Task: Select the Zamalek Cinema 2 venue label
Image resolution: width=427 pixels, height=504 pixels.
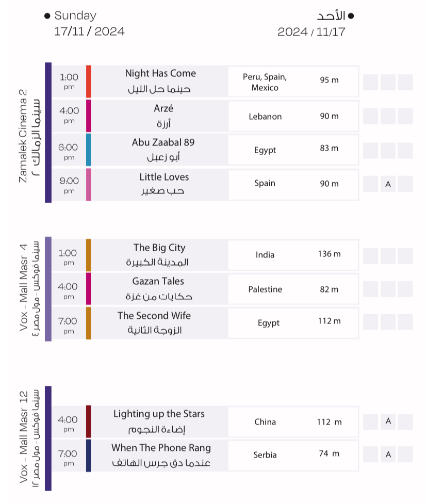Action: (29, 134)
